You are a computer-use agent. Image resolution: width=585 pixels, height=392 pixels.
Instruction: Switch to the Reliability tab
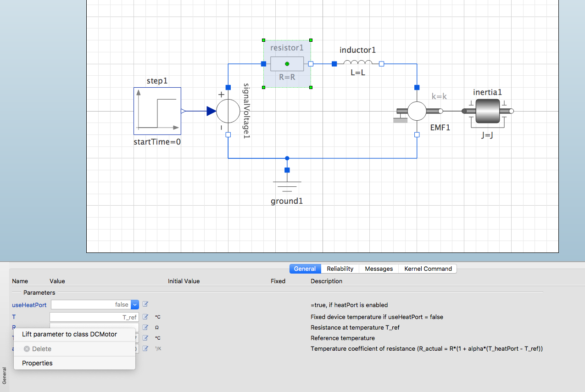(340, 269)
